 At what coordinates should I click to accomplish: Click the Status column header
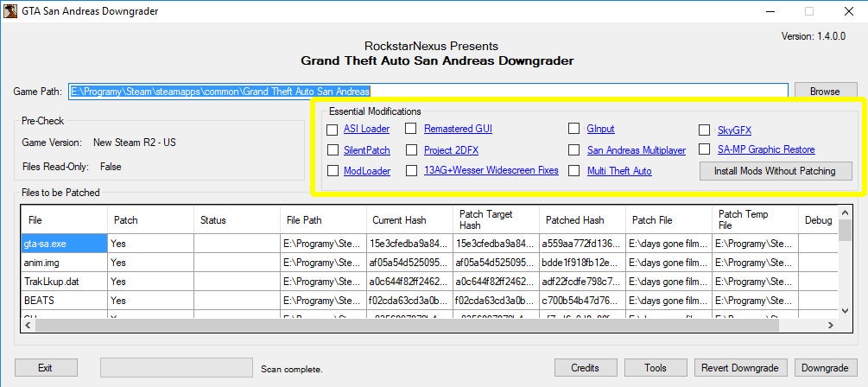(x=237, y=219)
